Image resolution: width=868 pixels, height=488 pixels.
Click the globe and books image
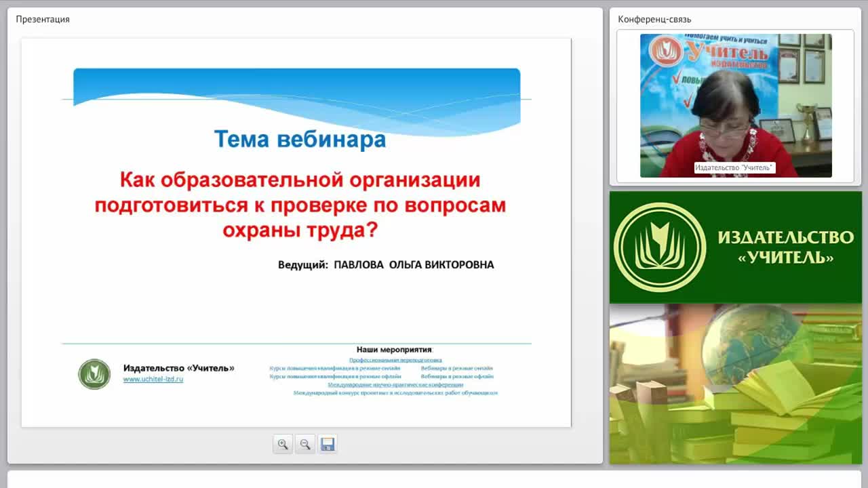(736, 384)
